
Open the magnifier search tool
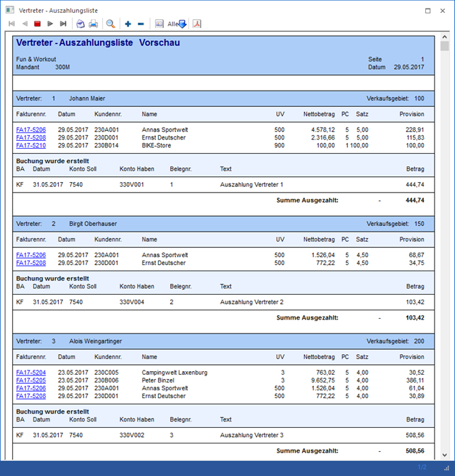coord(111,24)
